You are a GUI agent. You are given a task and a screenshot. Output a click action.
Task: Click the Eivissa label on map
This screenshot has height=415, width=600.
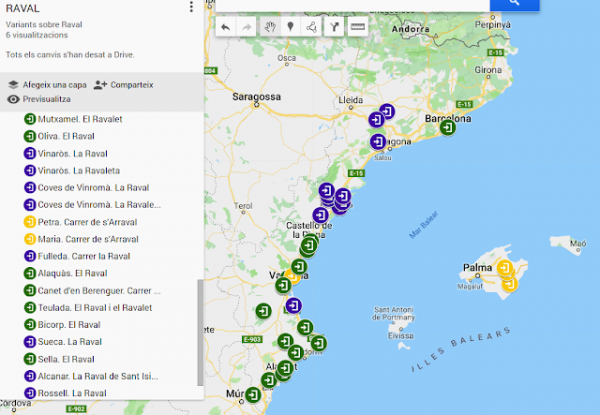(x=401, y=336)
